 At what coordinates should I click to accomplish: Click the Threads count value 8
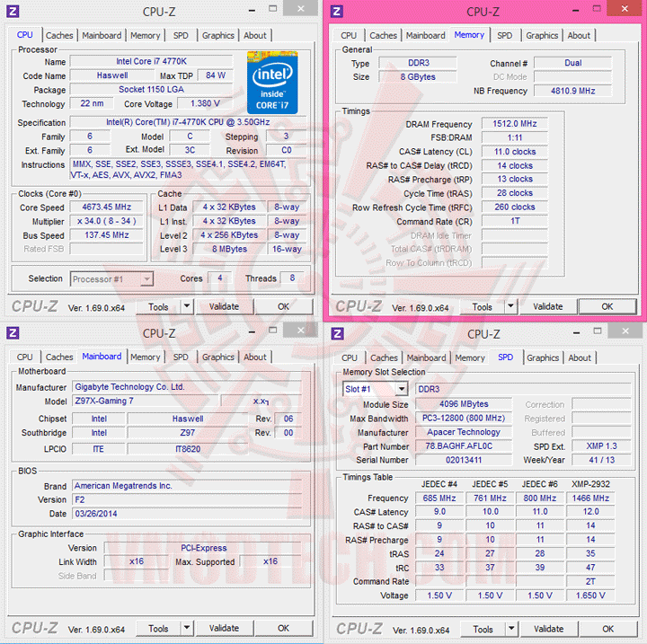pos(292,278)
